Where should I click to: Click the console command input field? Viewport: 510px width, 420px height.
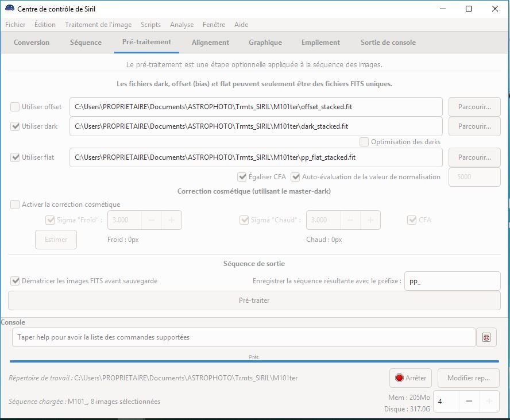(244, 337)
